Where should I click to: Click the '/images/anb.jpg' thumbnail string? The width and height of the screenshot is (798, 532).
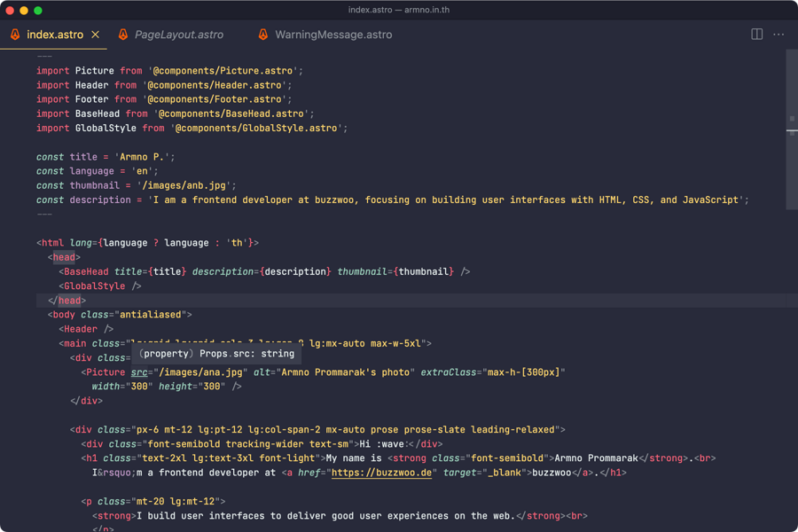click(x=184, y=185)
